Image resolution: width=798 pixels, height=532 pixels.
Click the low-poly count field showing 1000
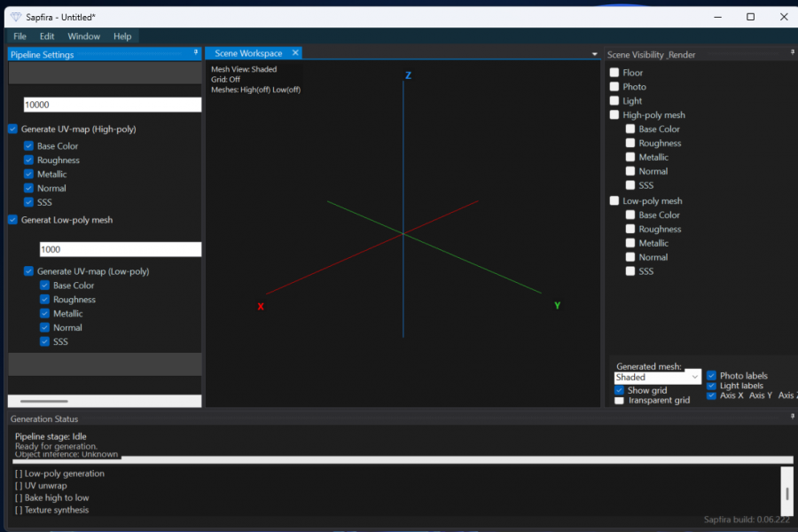(x=121, y=249)
